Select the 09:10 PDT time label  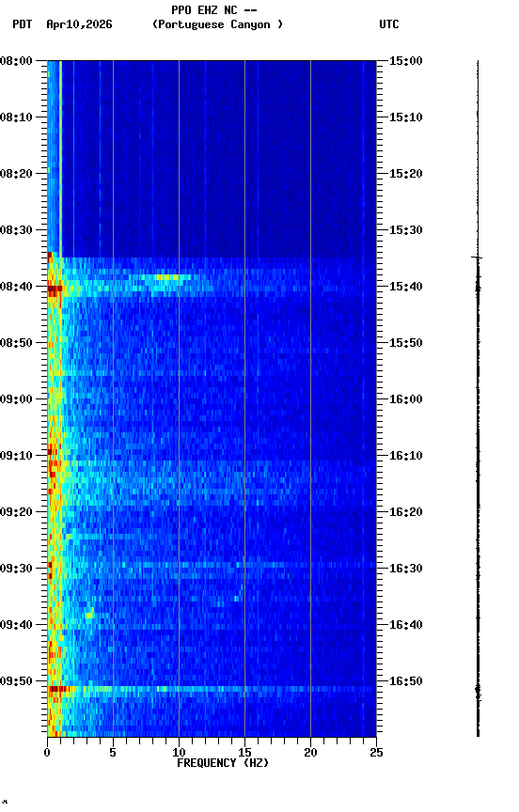coord(16,456)
